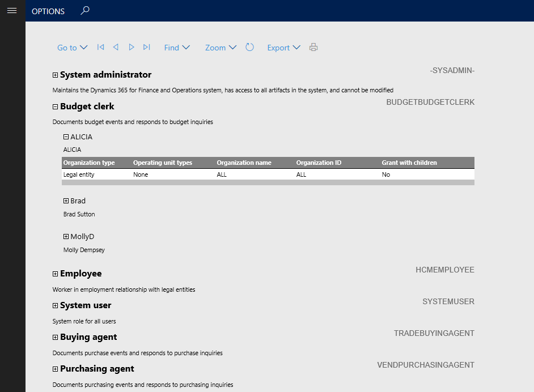This screenshot has width=534, height=392.
Task: Refresh the report data
Action: pos(249,48)
